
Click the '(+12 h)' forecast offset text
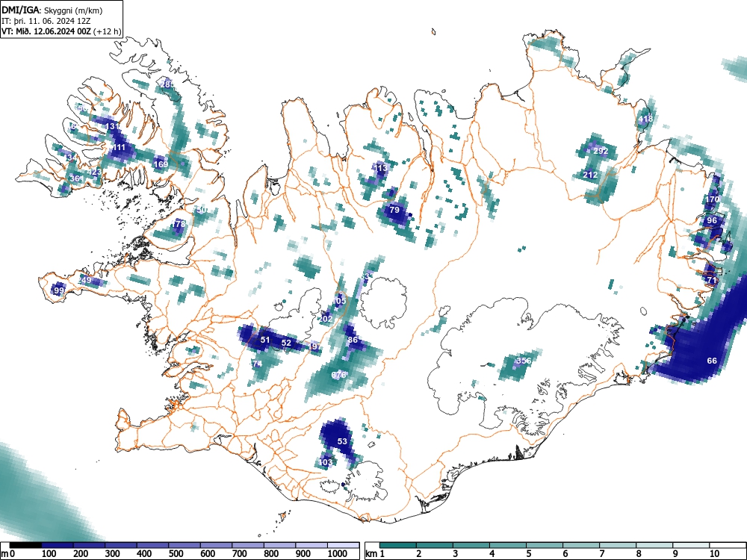[108, 31]
